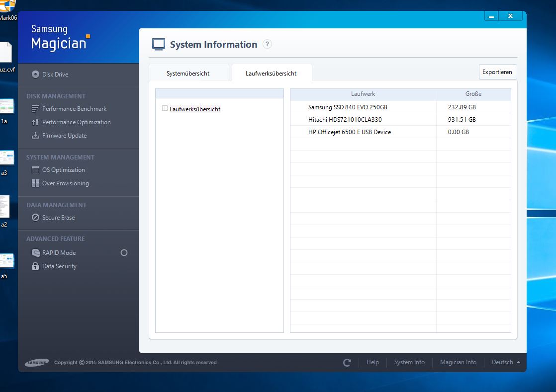The width and height of the screenshot is (556, 392).
Task: Click the a3 desktop icon
Action: [6, 162]
